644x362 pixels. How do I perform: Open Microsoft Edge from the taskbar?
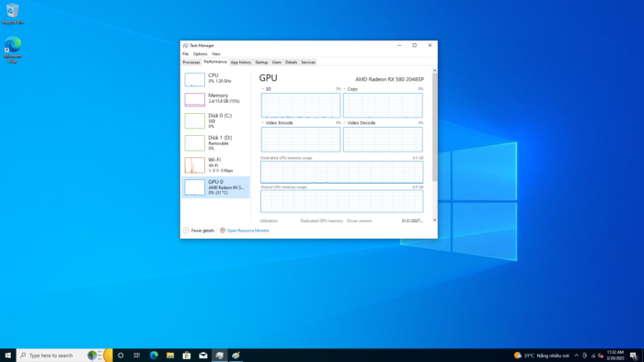[154, 356]
